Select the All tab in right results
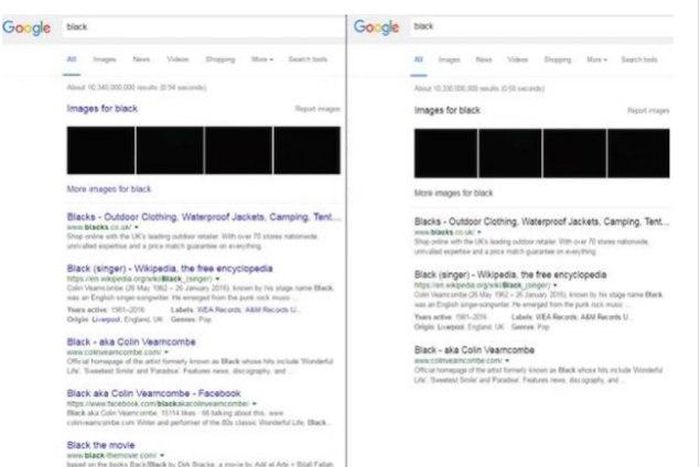The height and width of the screenshot is (467, 700). pyautogui.click(x=418, y=59)
